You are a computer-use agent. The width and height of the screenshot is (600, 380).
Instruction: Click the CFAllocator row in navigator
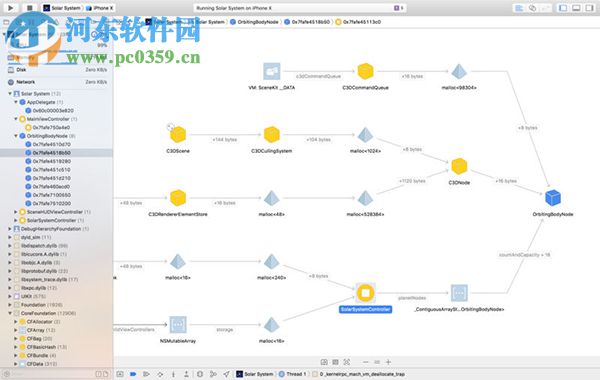point(57,321)
